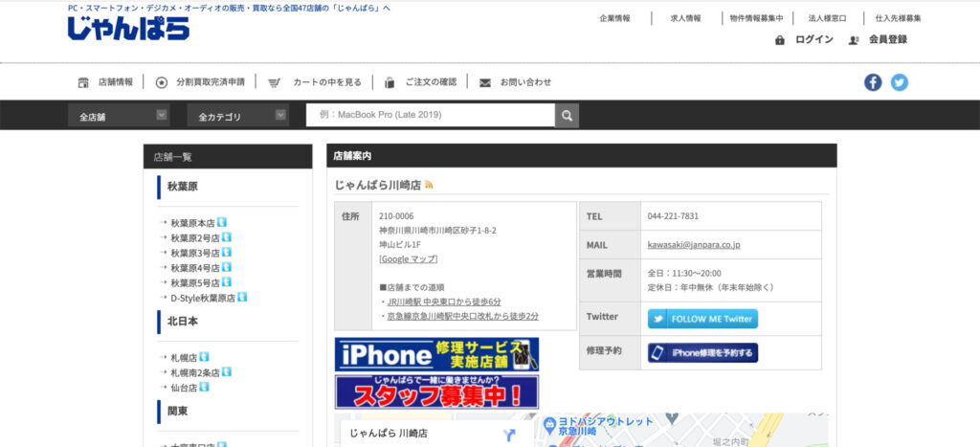Click JR川崎駅 中央東口 directions link
Screen dimensions: 980x447
click(x=444, y=302)
